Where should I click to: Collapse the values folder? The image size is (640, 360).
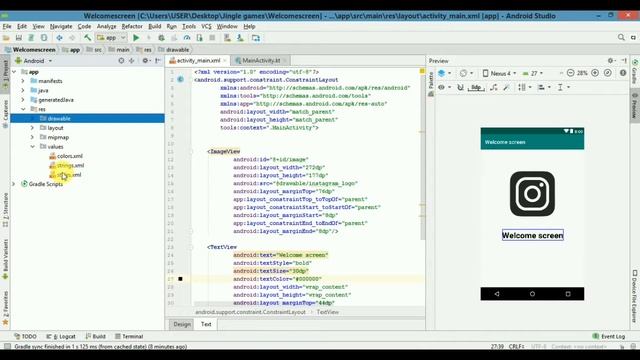click(x=32, y=147)
